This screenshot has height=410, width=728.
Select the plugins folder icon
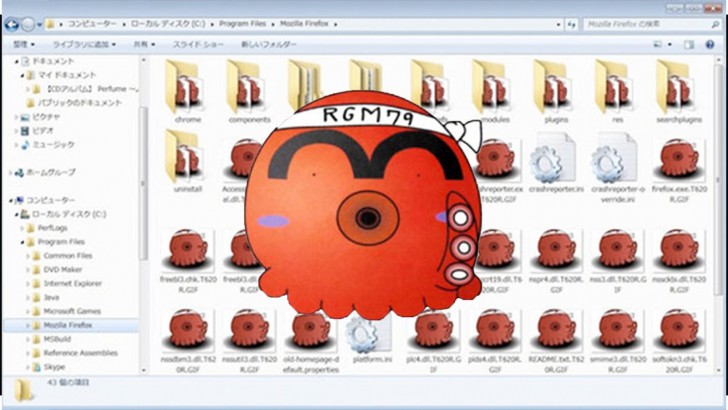coord(553,86)
